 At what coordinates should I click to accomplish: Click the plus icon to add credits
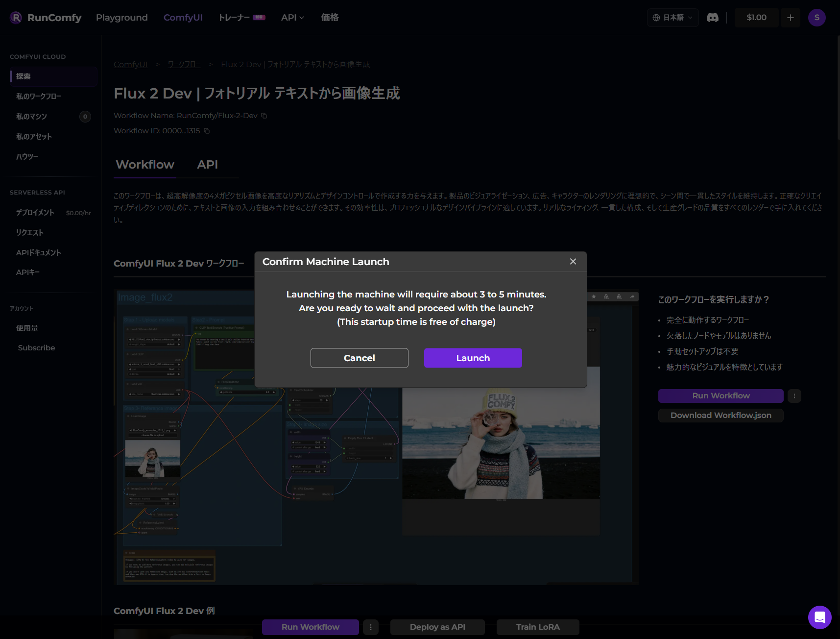790,18
